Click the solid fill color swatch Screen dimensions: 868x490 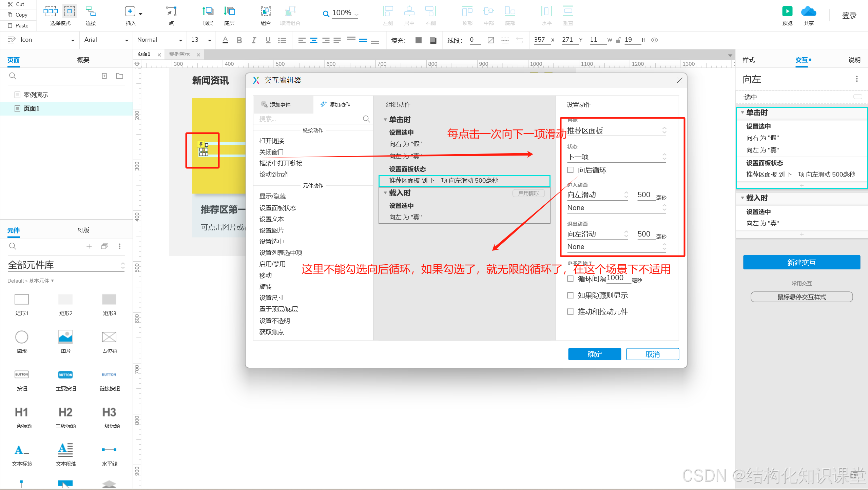[419, 40]
